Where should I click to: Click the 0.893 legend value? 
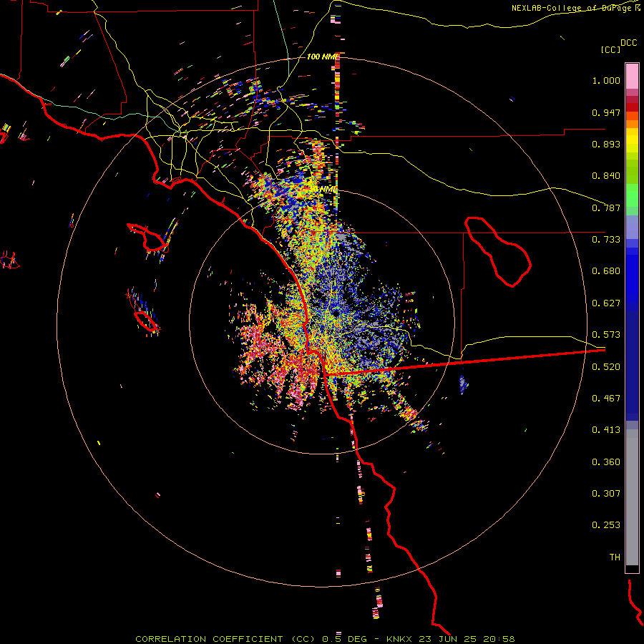[606, 144]
